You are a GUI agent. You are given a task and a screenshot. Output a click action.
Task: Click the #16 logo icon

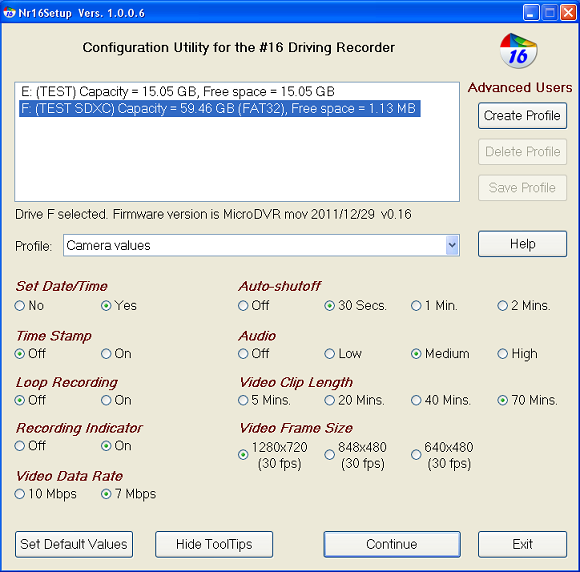coord(518,51)
